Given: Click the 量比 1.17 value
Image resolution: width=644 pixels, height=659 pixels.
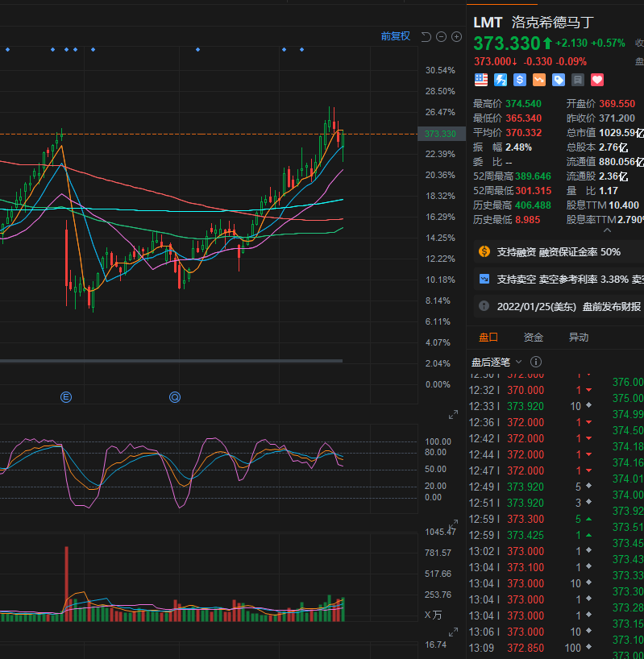Looking at the screenshot, I should click(609, 191).
